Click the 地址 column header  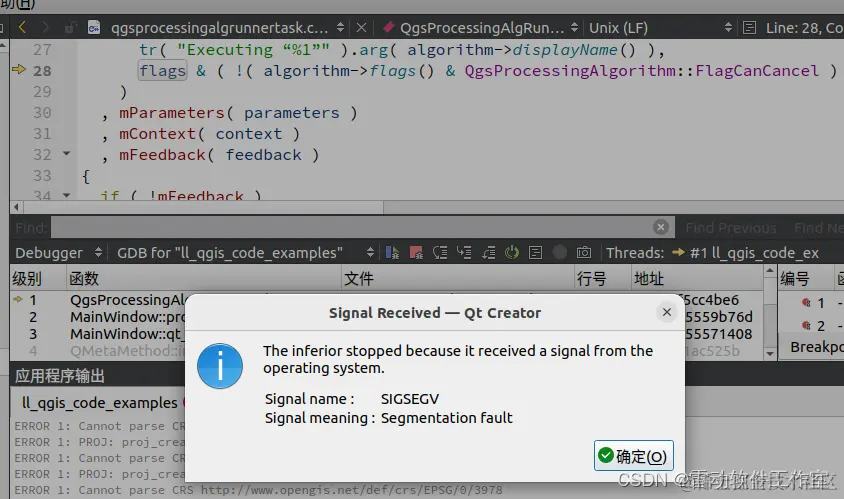pyautogui.click(x=698, y=279)
